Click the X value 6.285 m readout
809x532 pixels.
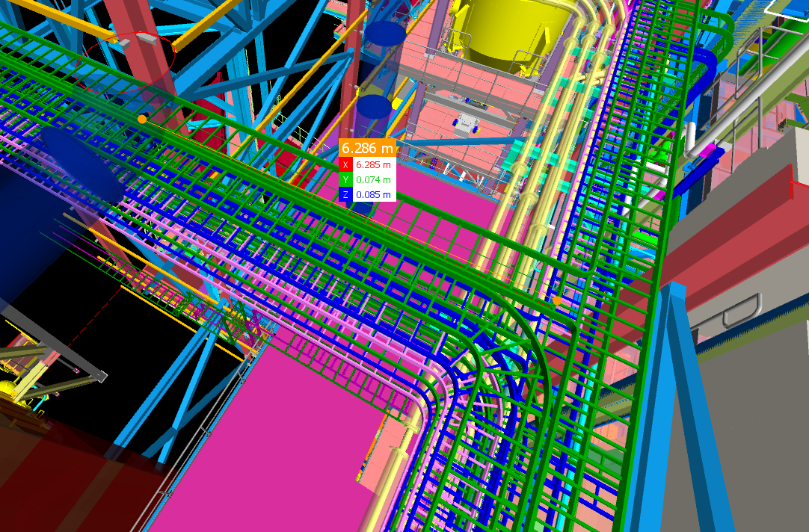pyautogui.click(x=372, y=163)
